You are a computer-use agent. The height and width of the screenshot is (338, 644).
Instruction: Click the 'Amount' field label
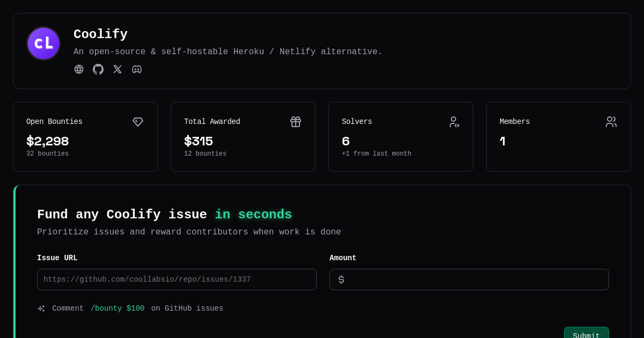coord(343,258)
